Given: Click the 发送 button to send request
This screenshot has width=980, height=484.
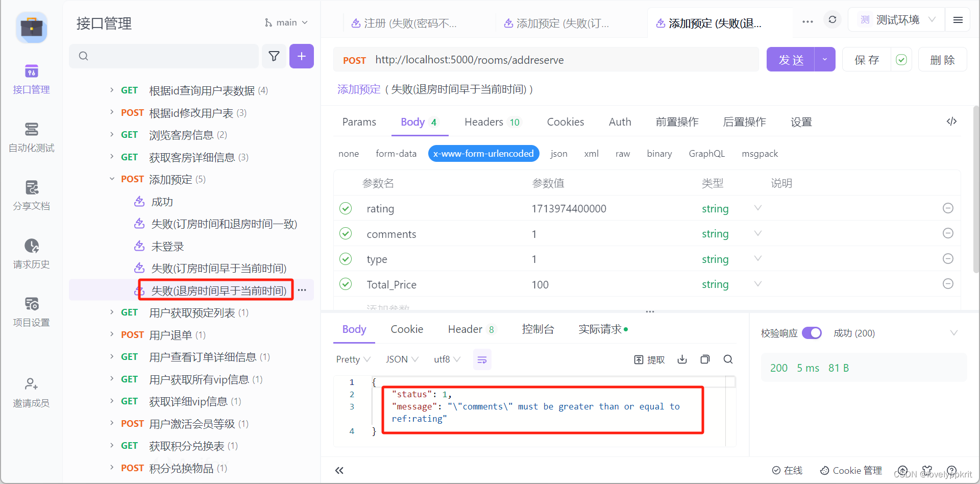Looking at the screenshot, I should 791,59.
